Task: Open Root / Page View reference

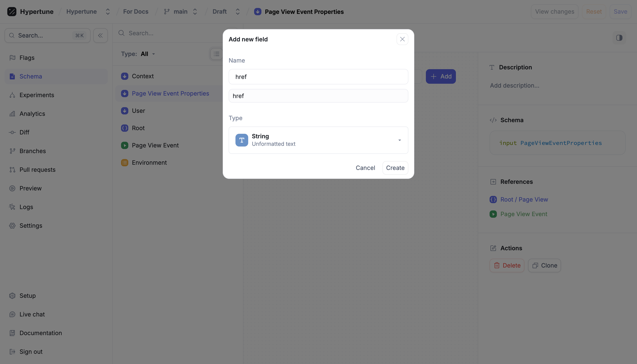Action: (524, 200)
